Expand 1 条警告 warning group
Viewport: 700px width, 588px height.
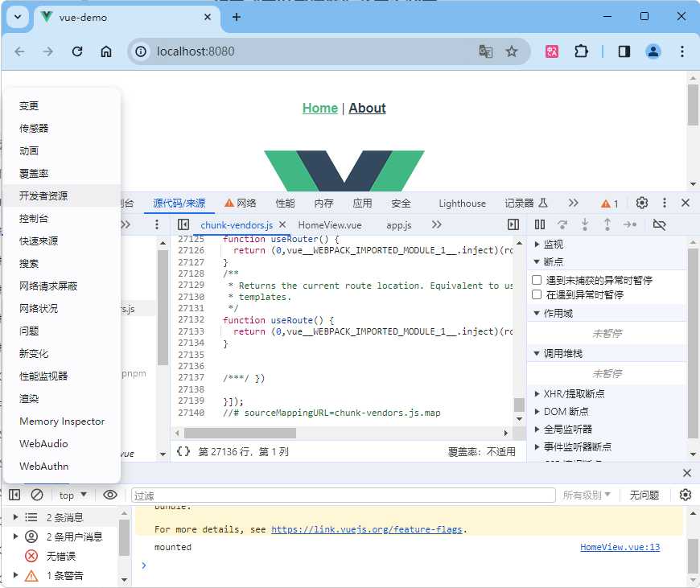[x=15, y=575]
